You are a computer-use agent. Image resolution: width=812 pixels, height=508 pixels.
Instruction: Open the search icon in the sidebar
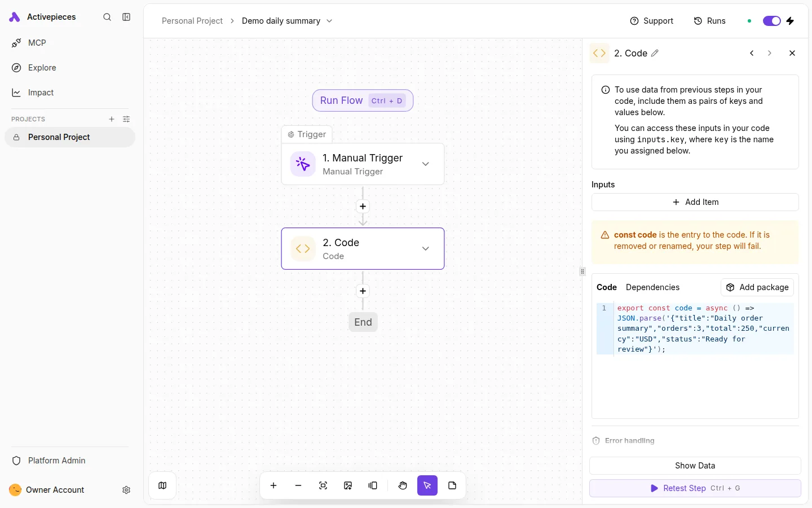point(107,17)
